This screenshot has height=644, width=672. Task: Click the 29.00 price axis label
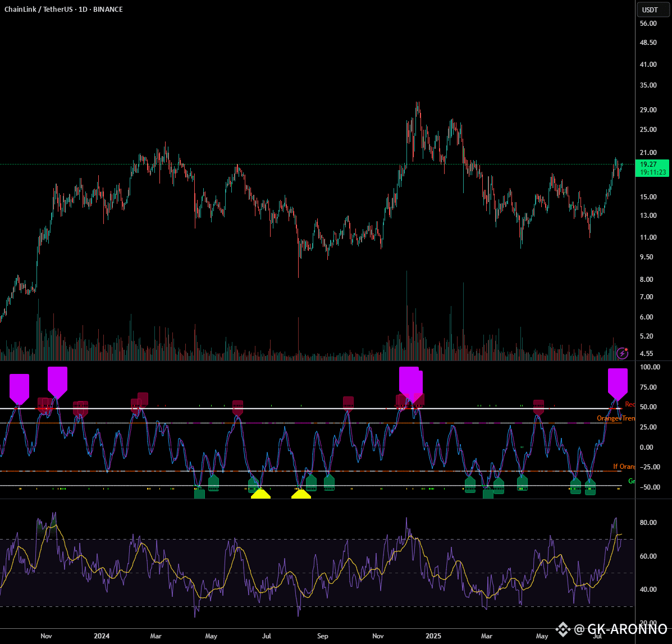(648, 110)
